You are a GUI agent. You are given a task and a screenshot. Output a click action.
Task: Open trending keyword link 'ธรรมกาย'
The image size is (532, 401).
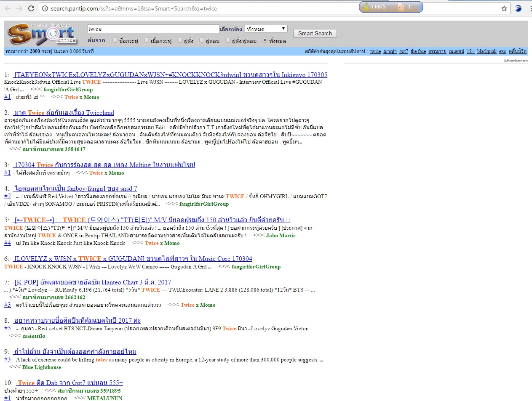pos(437,51)
